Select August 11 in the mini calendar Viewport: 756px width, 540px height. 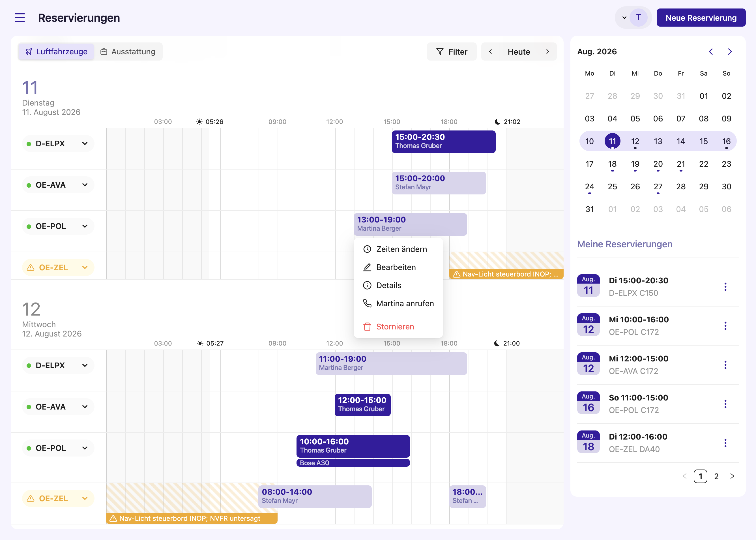[612, 141]
